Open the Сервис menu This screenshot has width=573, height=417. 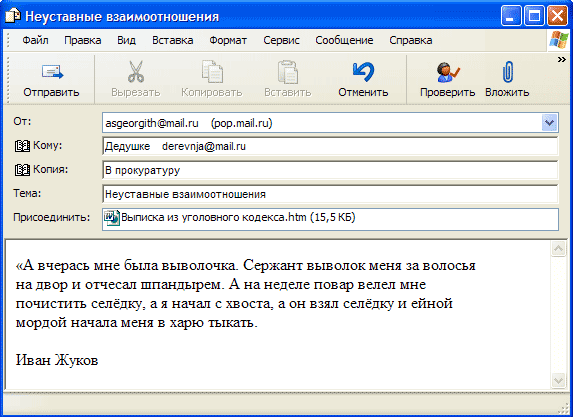tap(281, 40)
